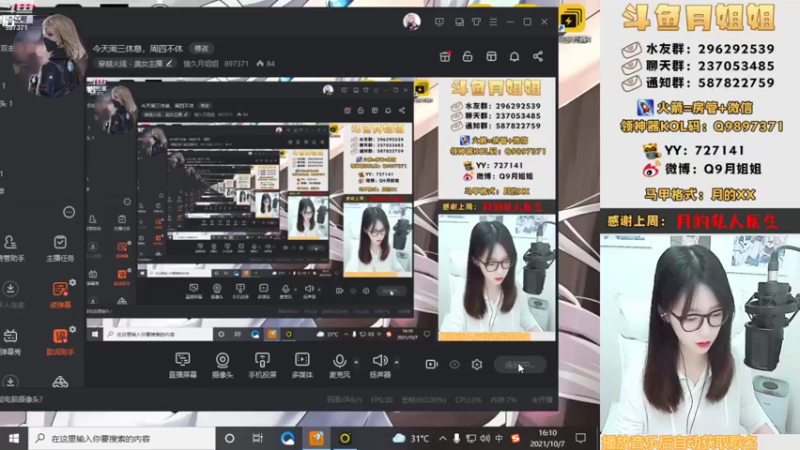The height and width of the screenshot is (450, 800).
Task: Open the Windows Start menu
Action: [x=14, y=438]
